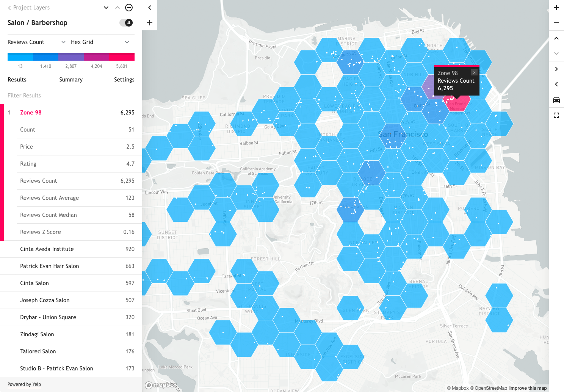This screenshot has height=392, width=564.
Task: Add a layer with plus button
Action: coord(150,23)
